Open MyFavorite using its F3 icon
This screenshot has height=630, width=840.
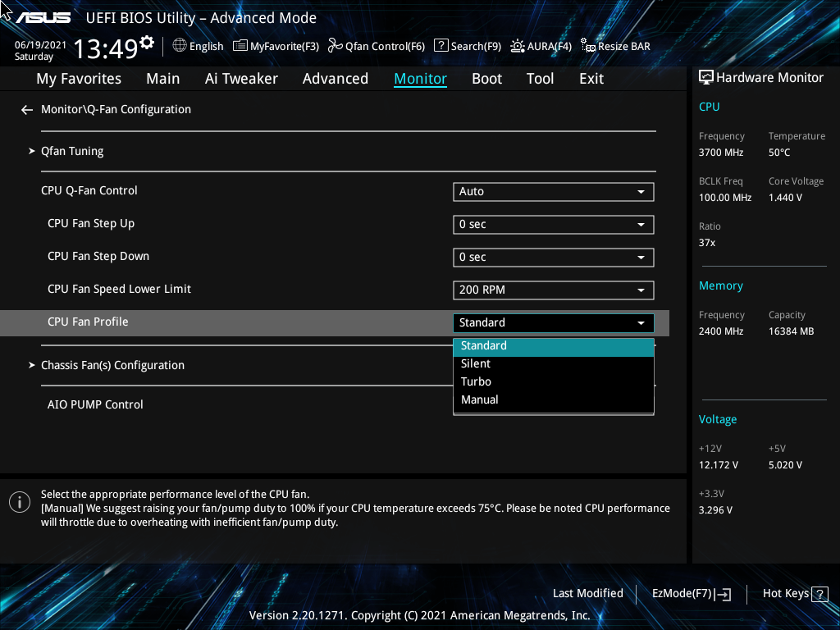(x=240, y=46)
